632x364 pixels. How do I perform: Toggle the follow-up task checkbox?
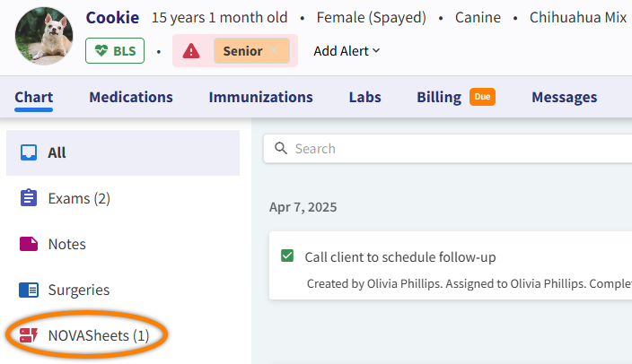pos(287,257)
